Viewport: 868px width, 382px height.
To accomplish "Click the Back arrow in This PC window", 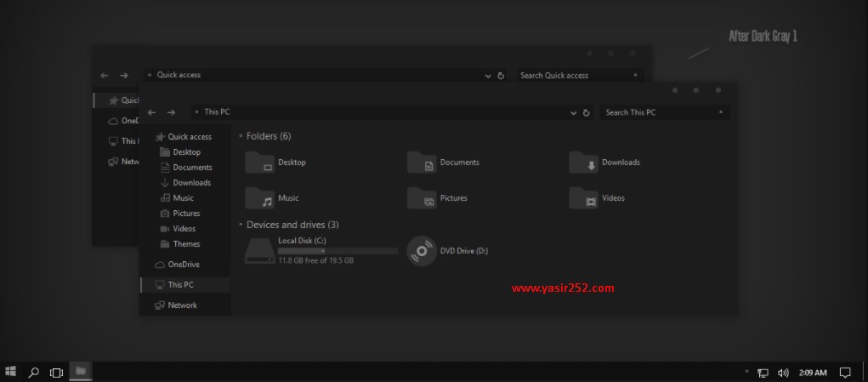I will pos(151,112).
